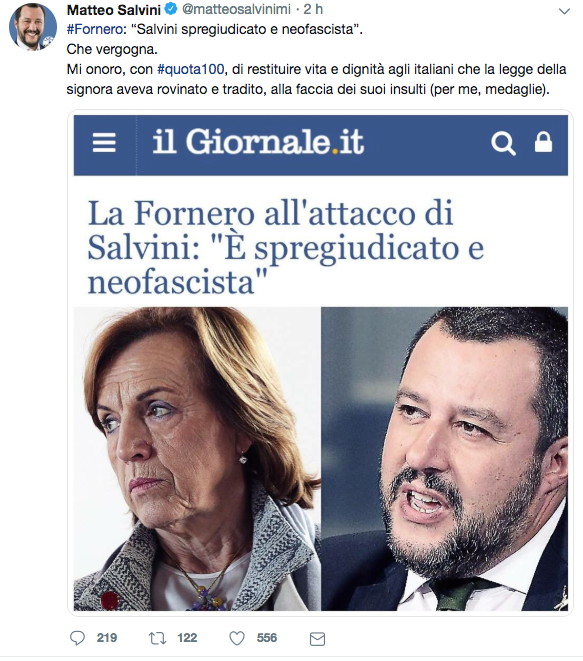Open the #Fornero hashtag link
The width and height of the screenshot is (583, 661).
click(95, 29)
